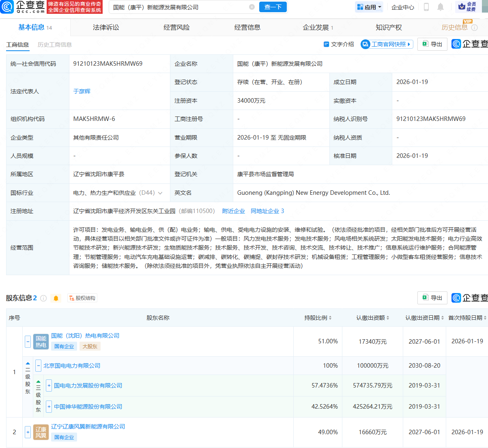This screenshot has height=448, width=488.
Task: Clear search box with the x icon
Action: [x=252, y=7]
